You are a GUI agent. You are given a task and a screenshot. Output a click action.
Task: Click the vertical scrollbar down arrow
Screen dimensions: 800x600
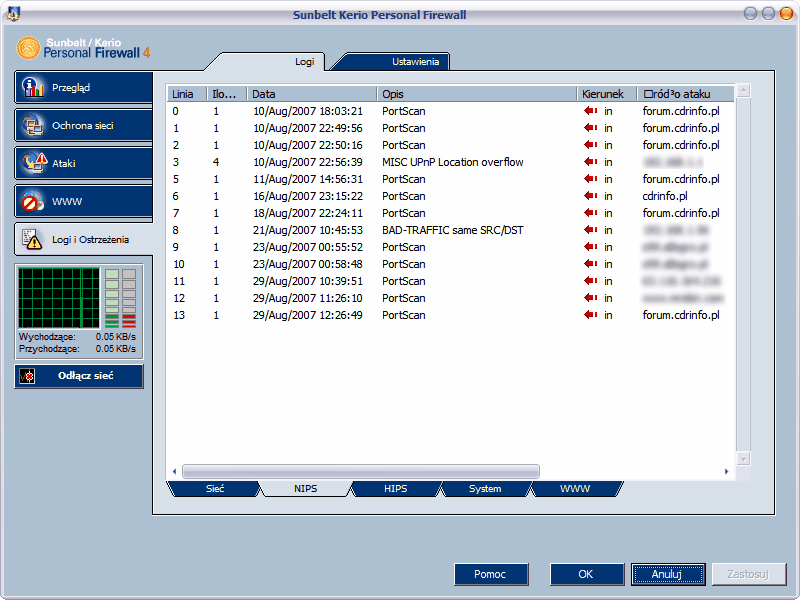tap(743, 458)
